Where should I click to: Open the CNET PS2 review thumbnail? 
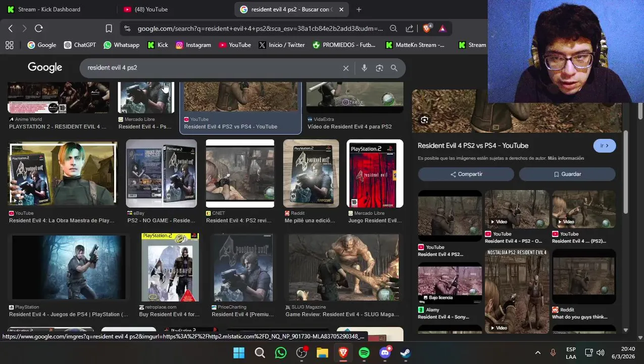(x=240, y=173)
